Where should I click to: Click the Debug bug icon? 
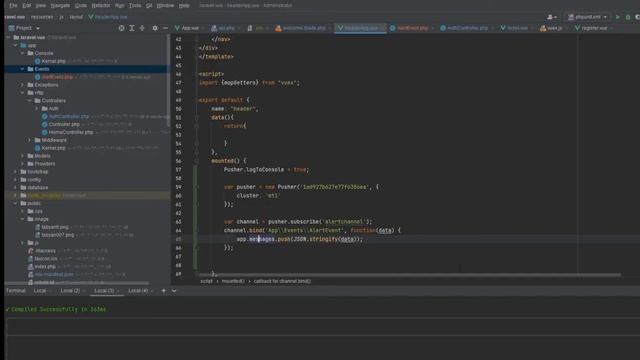point(628,17)
